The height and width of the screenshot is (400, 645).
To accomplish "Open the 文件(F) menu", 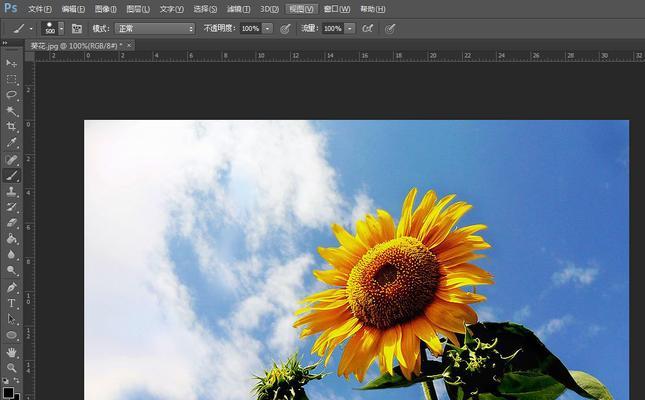I will (x=40, y=9).
